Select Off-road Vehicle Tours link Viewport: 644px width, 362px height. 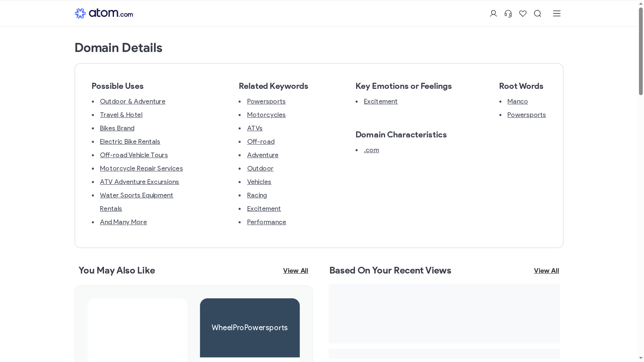[x=134, y=155]
